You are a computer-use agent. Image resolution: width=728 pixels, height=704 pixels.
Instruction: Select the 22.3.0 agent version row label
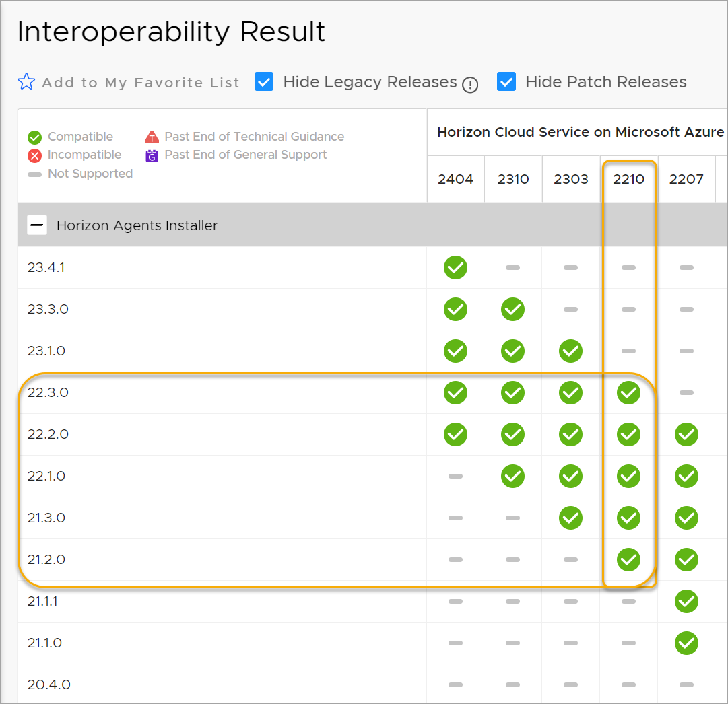pyautogui.click(x=48, y=392)
